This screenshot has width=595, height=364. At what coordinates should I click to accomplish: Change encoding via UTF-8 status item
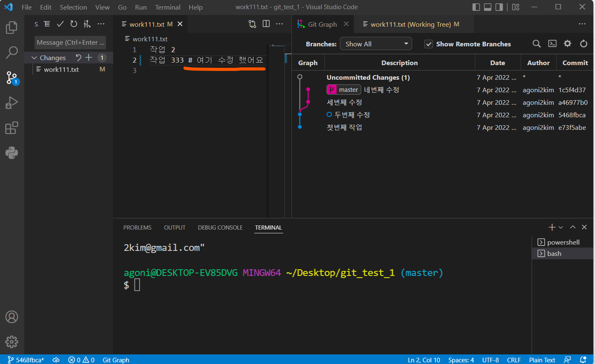(x=491, y=360)
